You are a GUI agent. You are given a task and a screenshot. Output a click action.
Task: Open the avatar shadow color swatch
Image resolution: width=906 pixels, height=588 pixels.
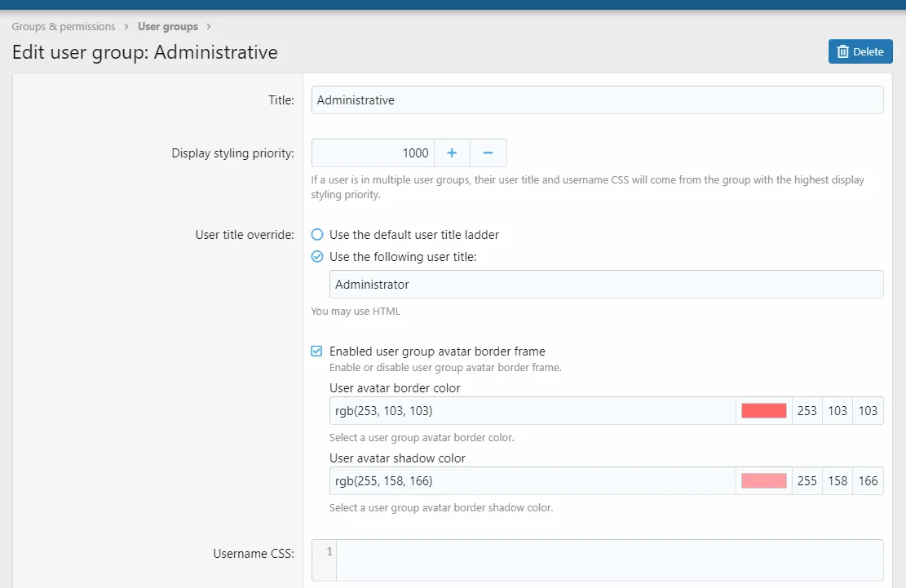[x=763, y=481]
